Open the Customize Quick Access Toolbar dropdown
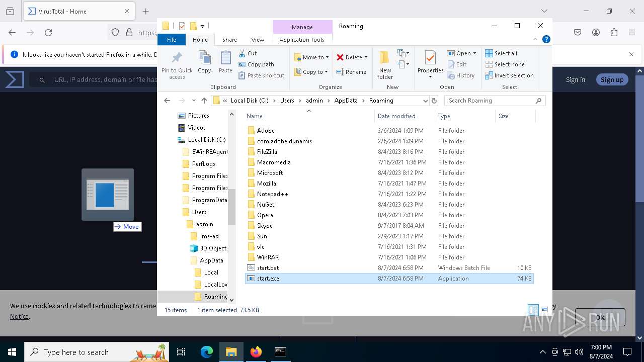 coord(202,26)
